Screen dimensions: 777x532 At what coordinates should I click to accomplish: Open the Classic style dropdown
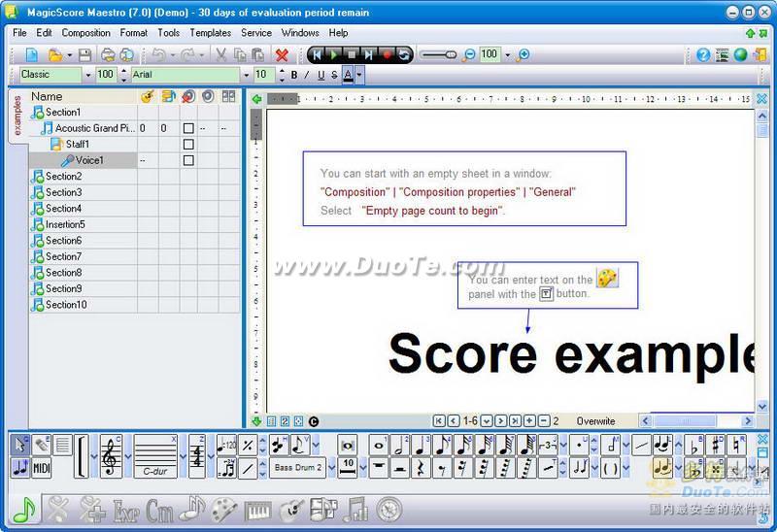88,75
